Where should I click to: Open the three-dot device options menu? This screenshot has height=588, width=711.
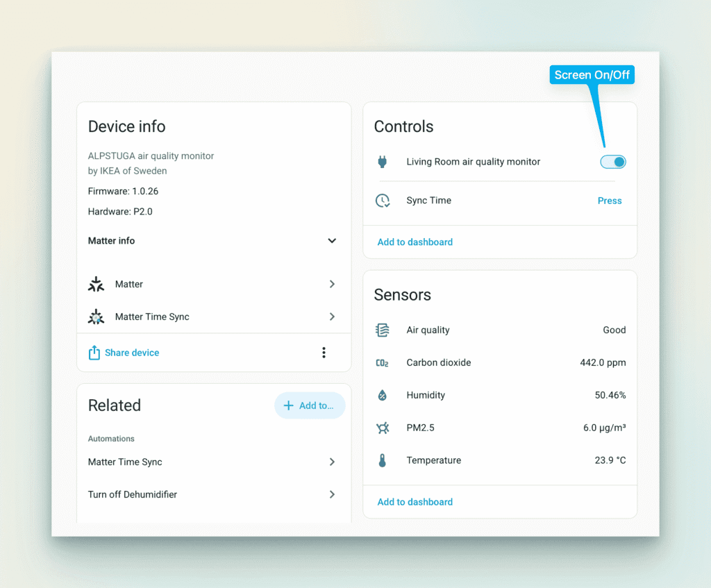324,353
